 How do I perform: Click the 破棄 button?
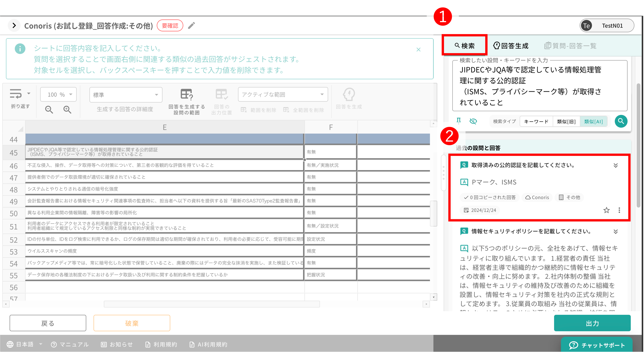[x=132, y=323]
